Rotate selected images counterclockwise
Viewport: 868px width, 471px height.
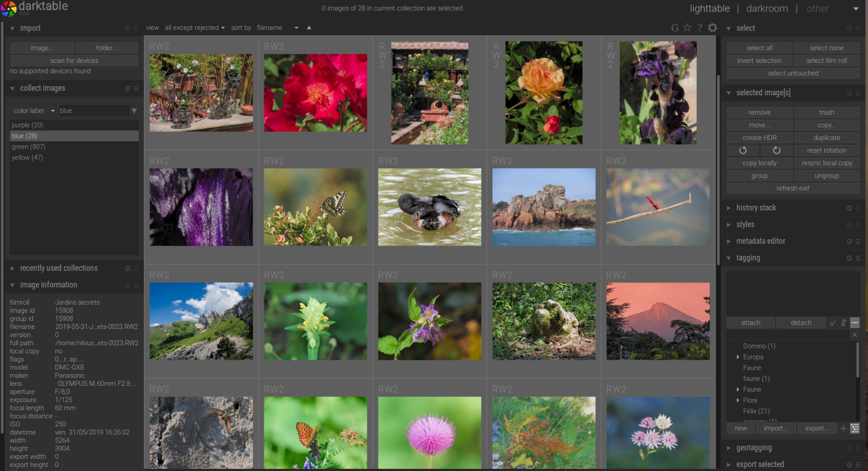tap(743, 151)
